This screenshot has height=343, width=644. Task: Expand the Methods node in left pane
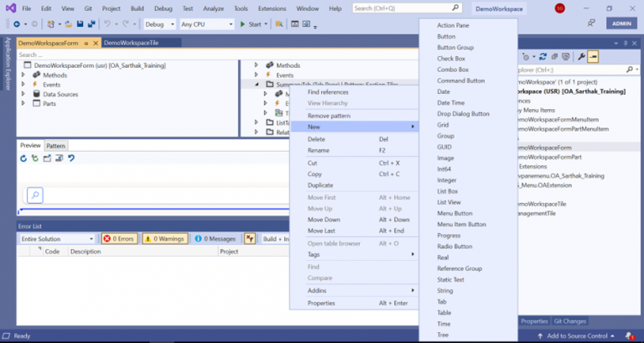[x=23, y=75]
